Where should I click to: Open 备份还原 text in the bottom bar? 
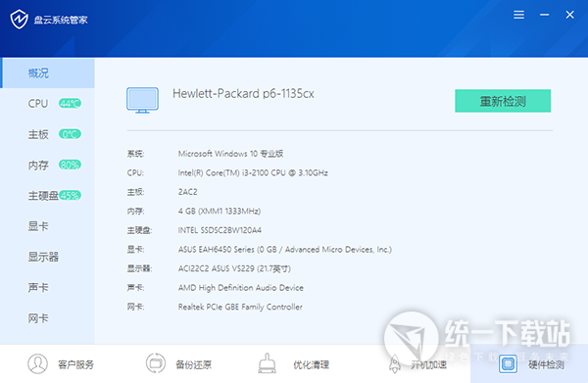tap(194, 364)
